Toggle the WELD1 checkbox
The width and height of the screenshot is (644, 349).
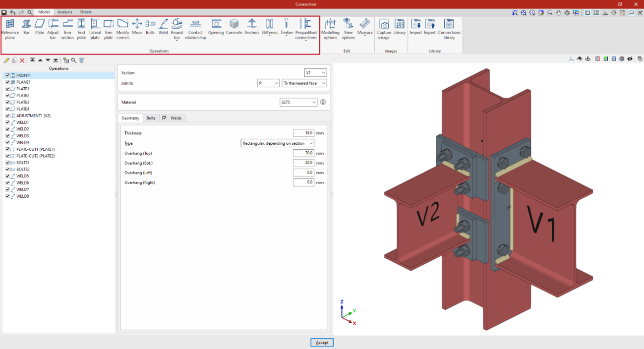[7, 122]
